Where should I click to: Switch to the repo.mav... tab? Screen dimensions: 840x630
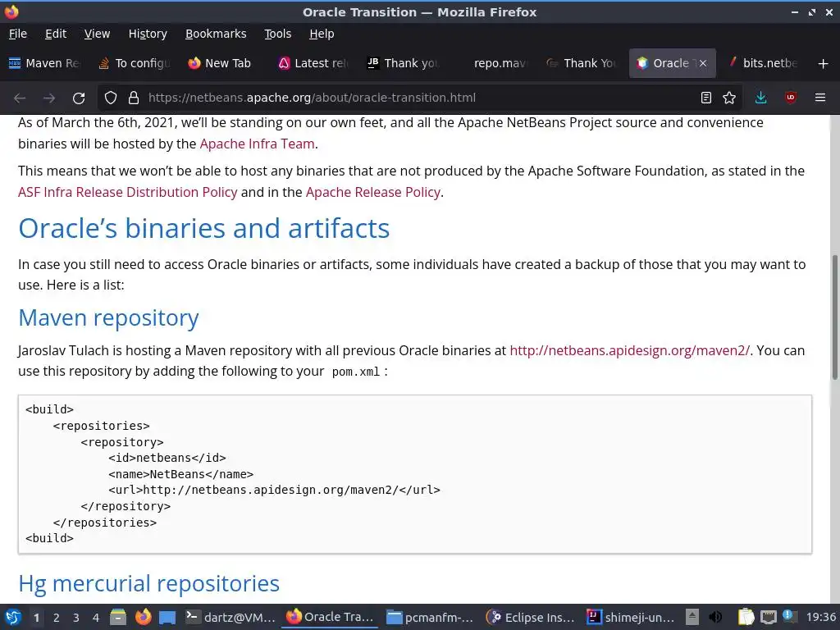coord(493,63)
